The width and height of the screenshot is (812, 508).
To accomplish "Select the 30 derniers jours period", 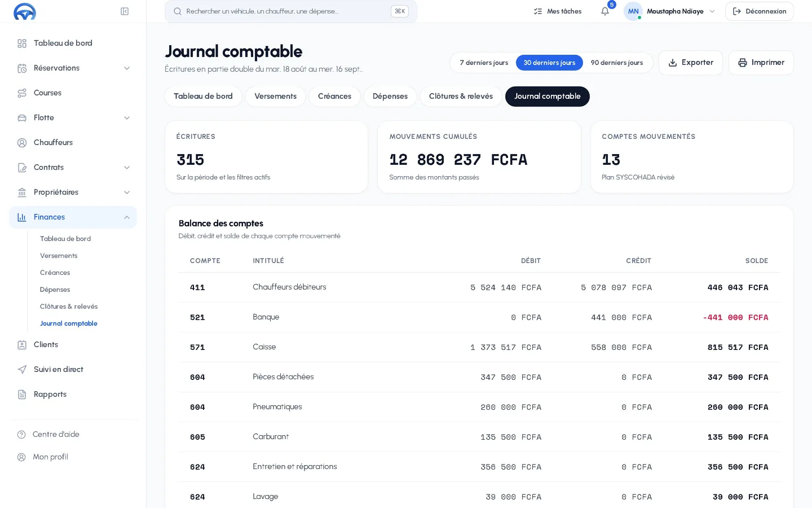I will (x=549, y=63).
